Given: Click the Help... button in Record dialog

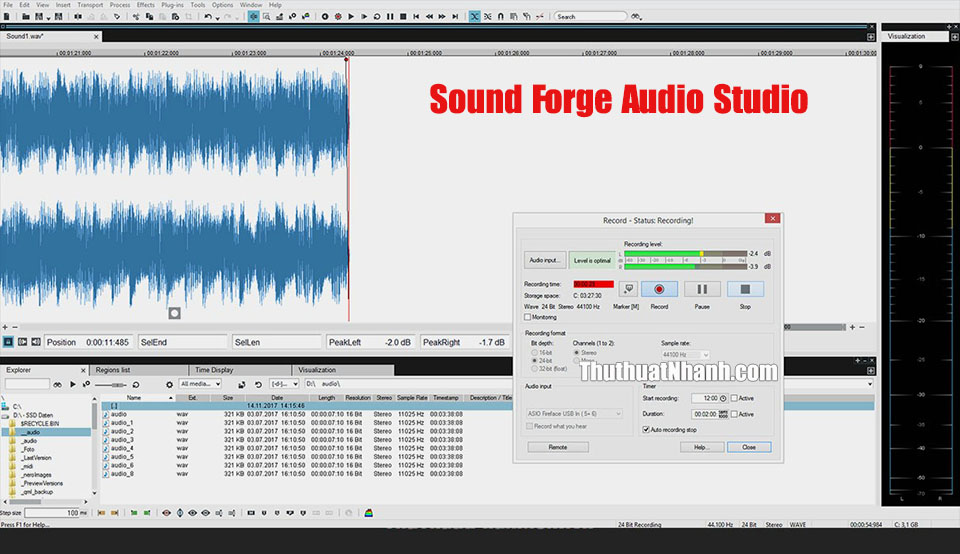Looking at the screenshot, I should (x=702, y=447).
